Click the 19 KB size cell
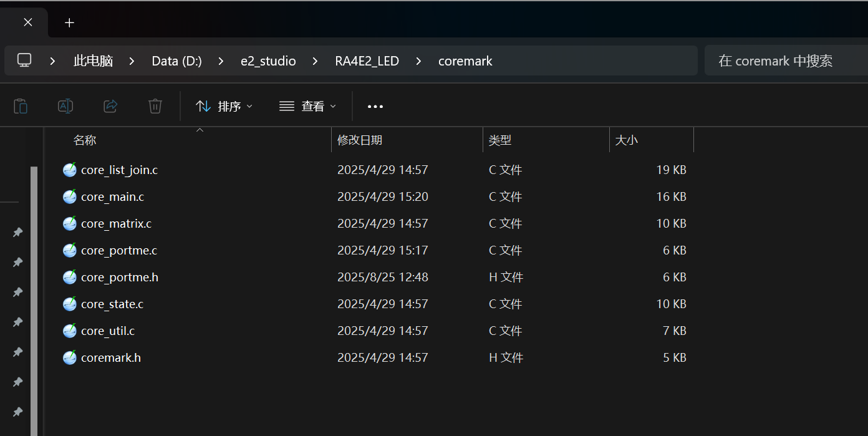868x436 pixels. coord(671,170)
